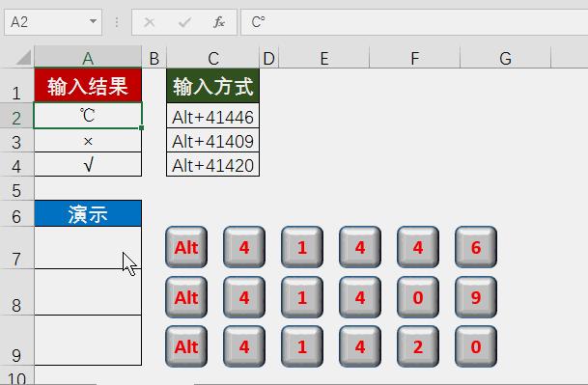Screen dimensions: 588x385
Task: Select row 2 header
Action: point(16,116)
